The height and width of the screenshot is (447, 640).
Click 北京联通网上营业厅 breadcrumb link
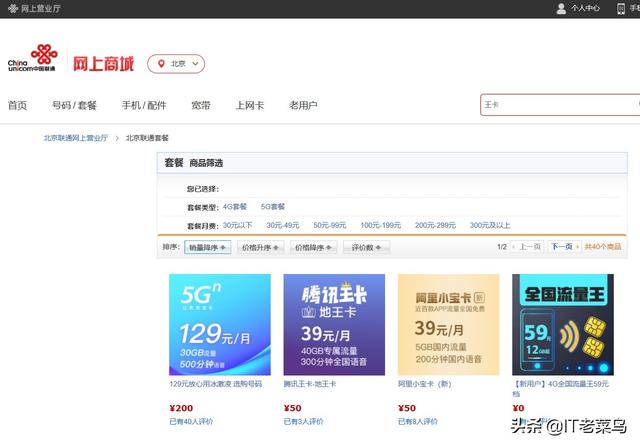click(x=76, y=138)
